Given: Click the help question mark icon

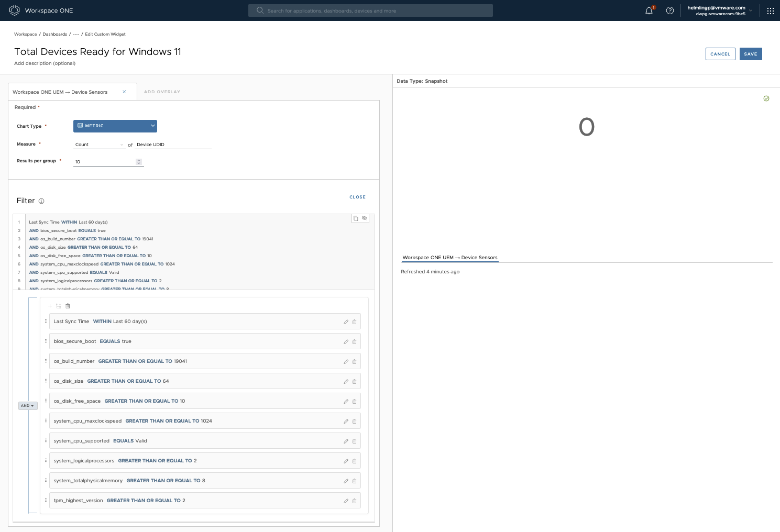Looking at the screenshot, I should click(x=669, y=10).
